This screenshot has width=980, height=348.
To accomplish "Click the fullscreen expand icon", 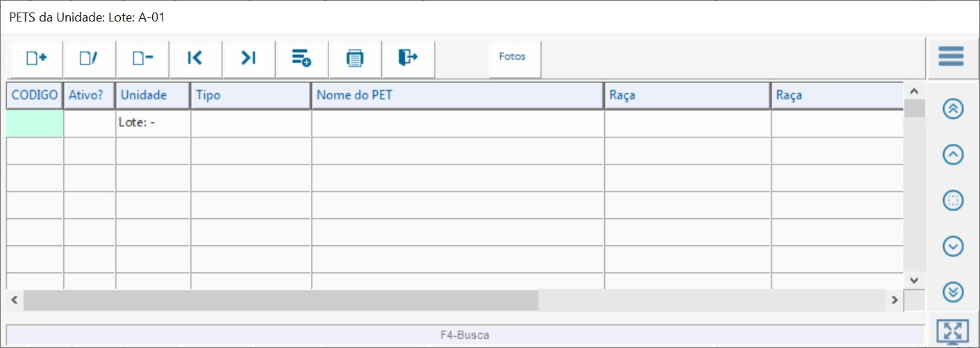I will pos(952,331).
